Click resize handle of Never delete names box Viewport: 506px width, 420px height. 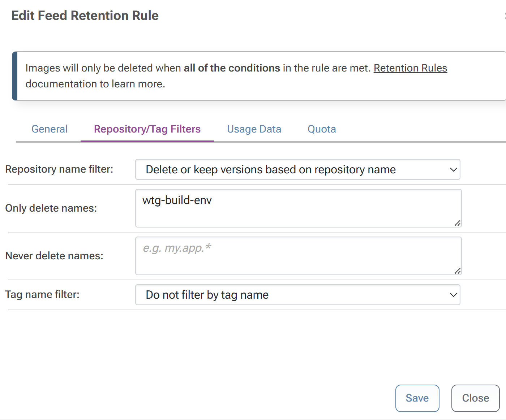[x=458, y=271]
